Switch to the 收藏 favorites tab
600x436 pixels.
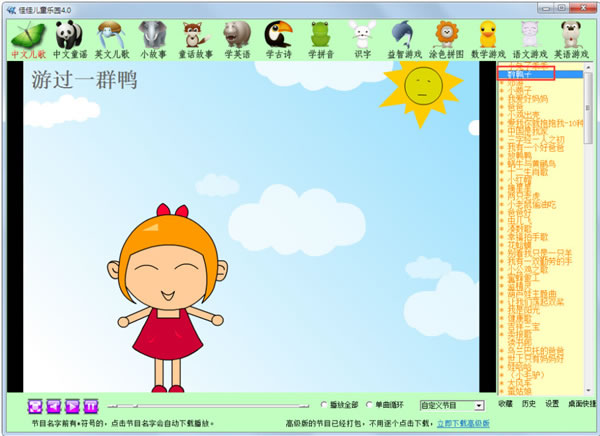[505, 405]
